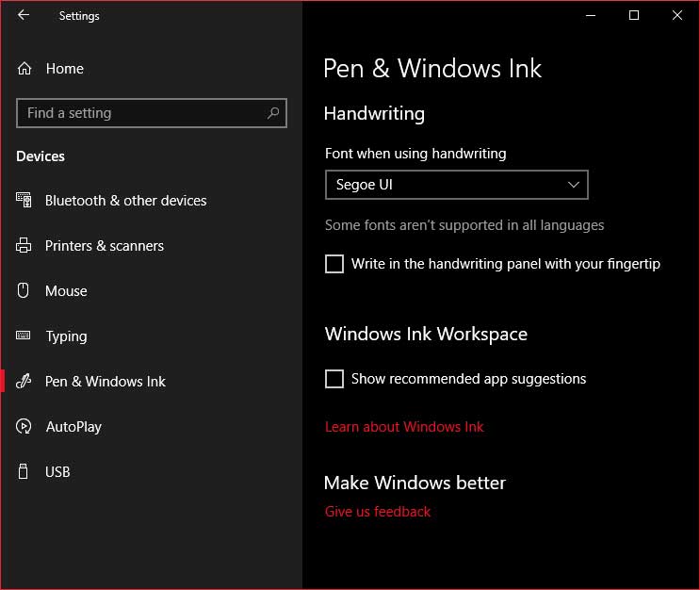Go to Printers & scanners settings
The width and height of the screenshot is (700, 590).
(x=104, y=246)
